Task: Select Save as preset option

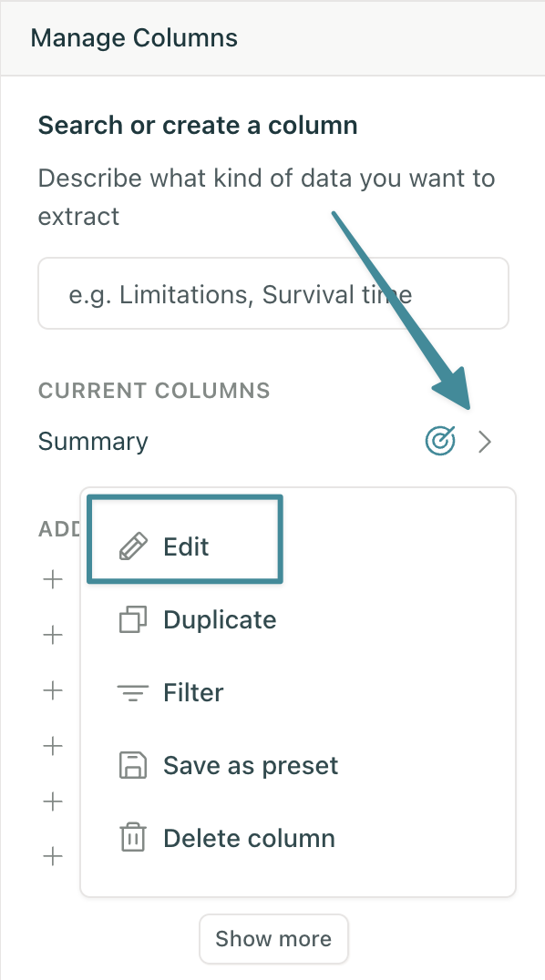Action: pos(251,765)
